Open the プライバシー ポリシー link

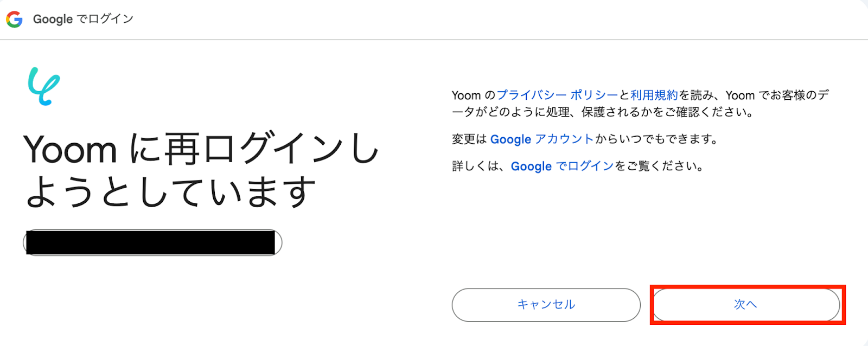point(557,95)
